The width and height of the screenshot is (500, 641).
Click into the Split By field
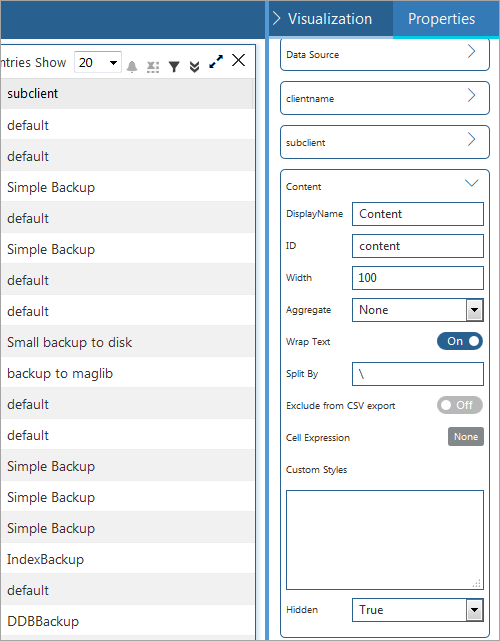[x=418, y=374]
